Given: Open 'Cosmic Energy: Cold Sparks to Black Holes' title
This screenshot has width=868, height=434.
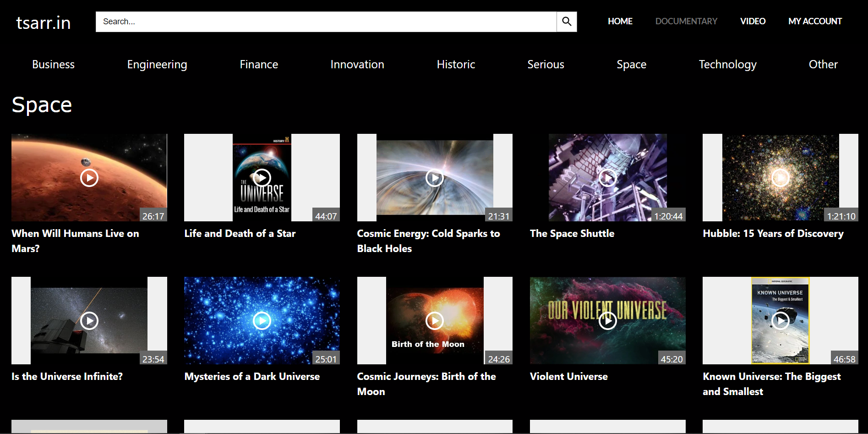Looking at the screenshot, I should click(x=429, y=241).
